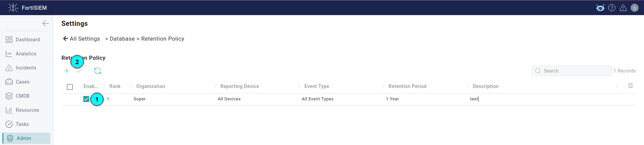Viewport: 644px width, 145px height.
Task: Uncheck the Enabled checkbox for Super policy
Action: pos(86,99)
